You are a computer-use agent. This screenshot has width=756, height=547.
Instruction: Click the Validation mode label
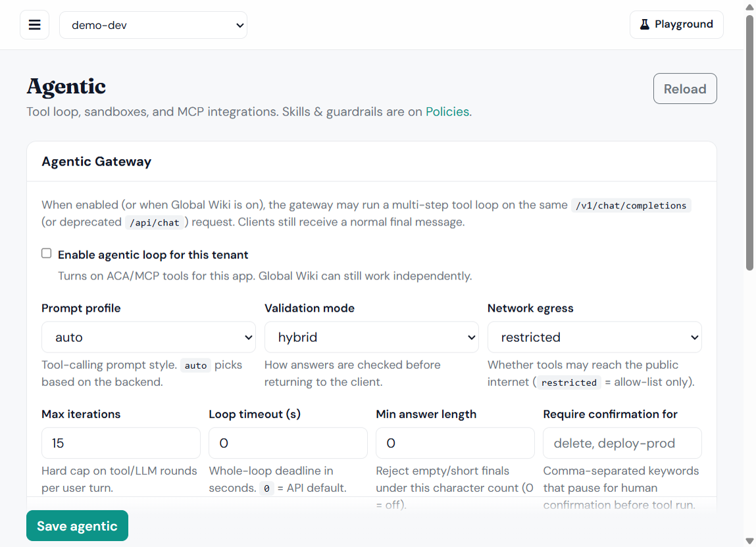(309, 308)
